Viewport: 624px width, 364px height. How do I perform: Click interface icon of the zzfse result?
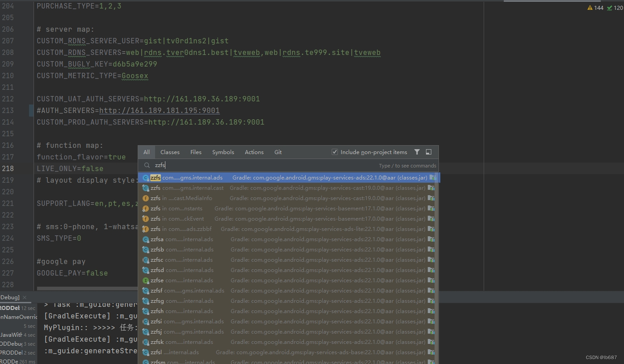145,280
